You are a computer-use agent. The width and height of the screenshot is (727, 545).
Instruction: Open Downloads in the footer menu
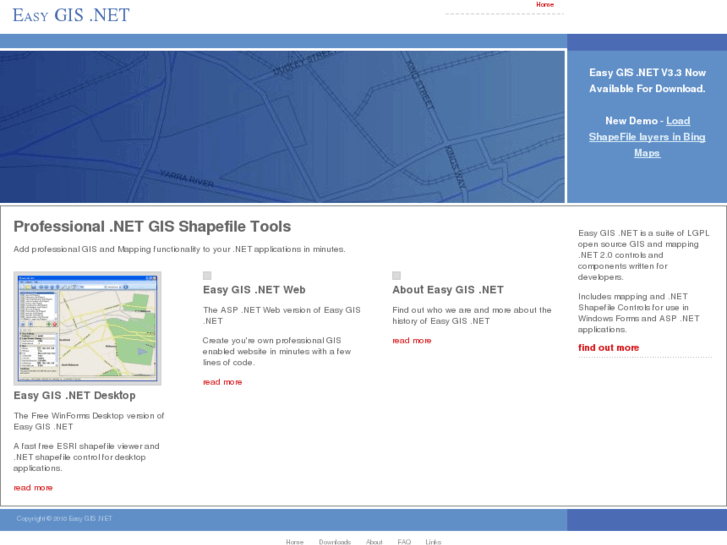pos(335,542)
